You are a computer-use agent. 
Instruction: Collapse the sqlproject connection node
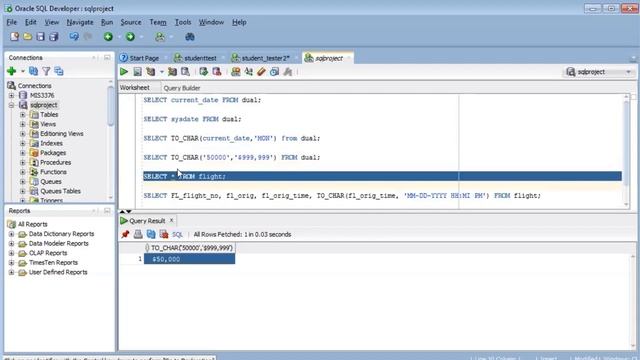pyautogui.click(x=11, y=105)
